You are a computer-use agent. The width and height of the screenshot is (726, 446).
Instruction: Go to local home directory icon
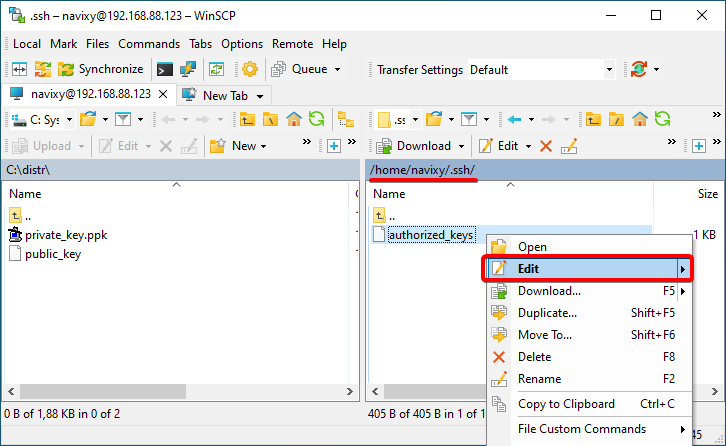click(294, 119)
